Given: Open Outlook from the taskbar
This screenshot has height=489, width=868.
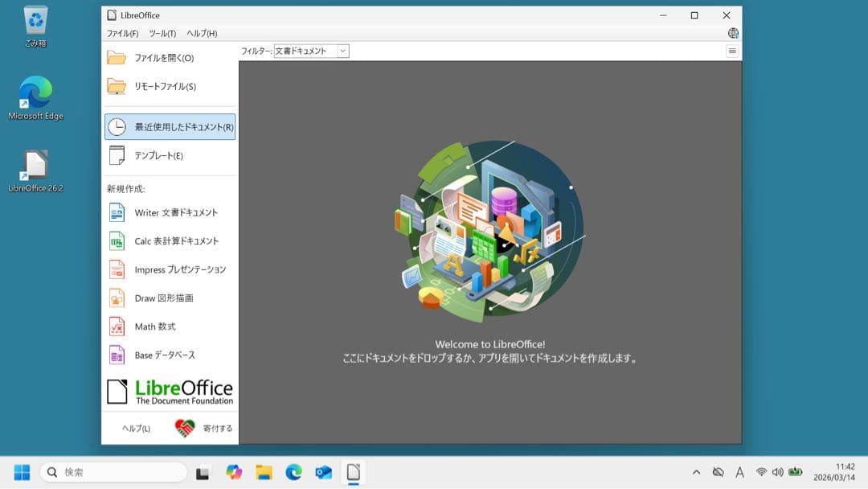Looking at the screenshot, I should [x=323, y=472].
